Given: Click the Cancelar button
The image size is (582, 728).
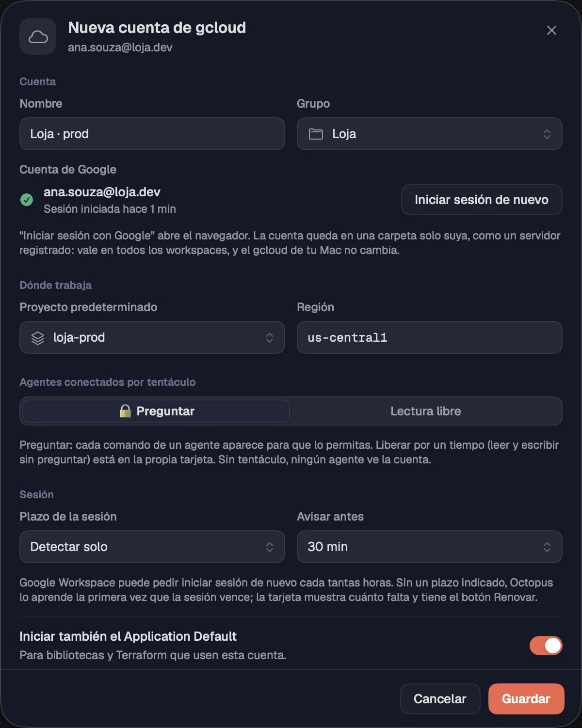Looking at the screenshot, I should pyautogui.click(x=440, y=699).
